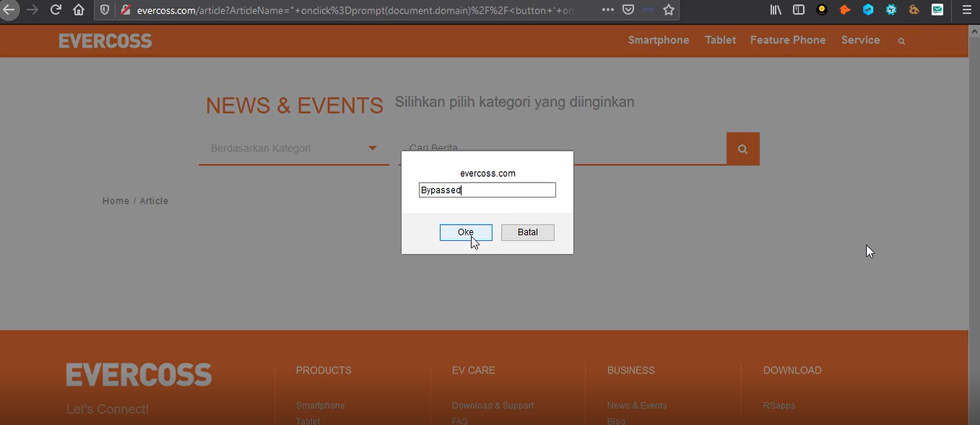The height and width of the screenshot is (425, 980).
Task: Click the Bypassed text input field
Action: [x=487, y=190]
